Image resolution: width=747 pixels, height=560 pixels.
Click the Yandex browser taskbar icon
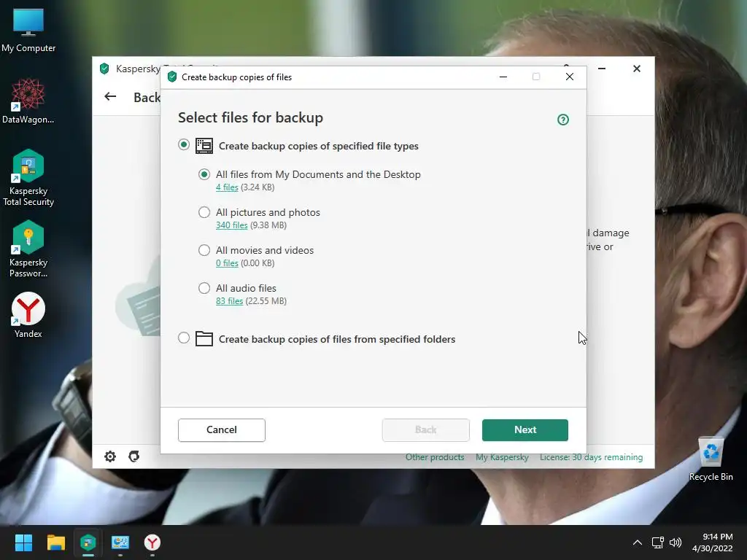152,542
